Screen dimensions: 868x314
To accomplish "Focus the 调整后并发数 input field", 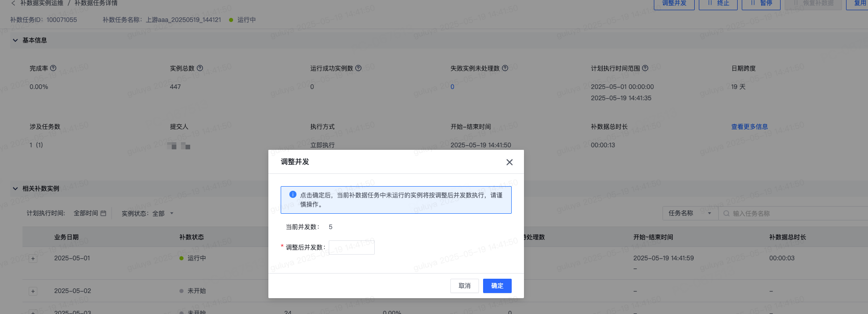I will [352, 248].
